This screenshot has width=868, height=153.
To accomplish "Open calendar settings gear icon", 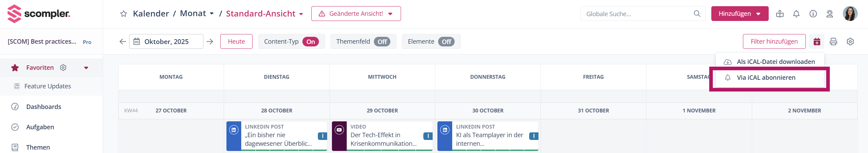I will [x=850, y=42].
